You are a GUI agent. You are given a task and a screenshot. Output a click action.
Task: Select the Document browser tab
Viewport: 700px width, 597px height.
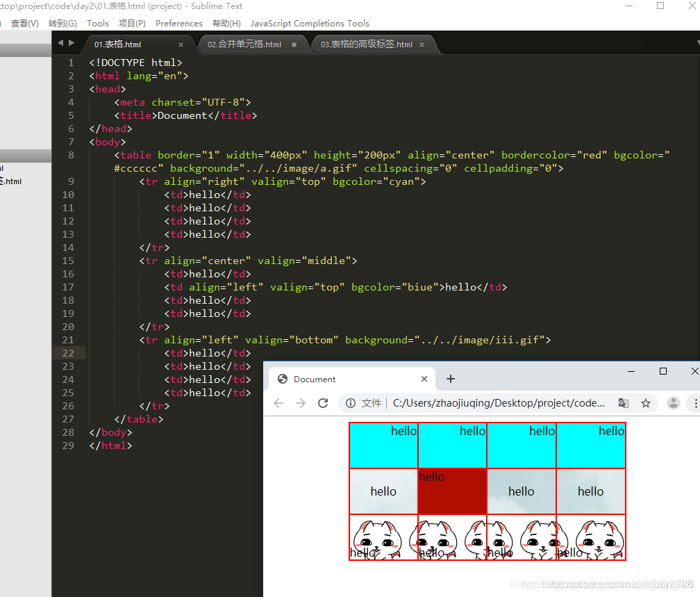tap(352, 379)
